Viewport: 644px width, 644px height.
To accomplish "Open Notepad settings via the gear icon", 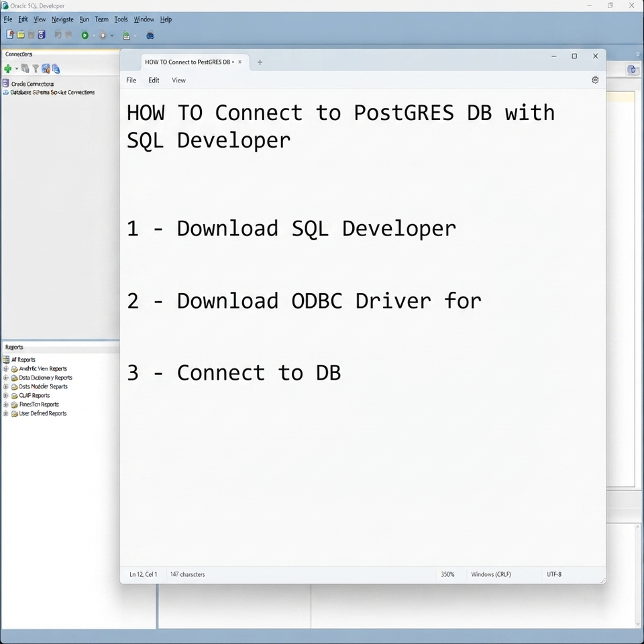I will point(595,80).
